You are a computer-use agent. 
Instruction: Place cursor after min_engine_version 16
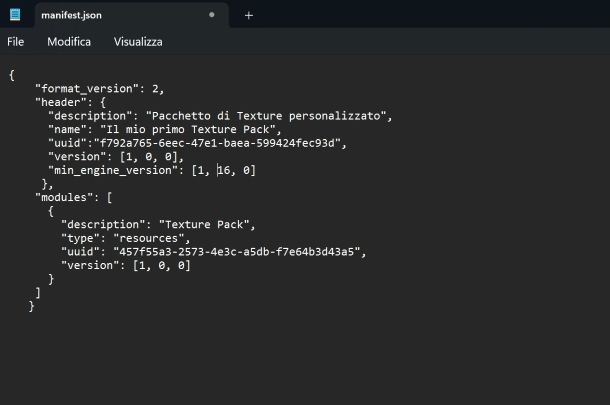click(230, 170)
